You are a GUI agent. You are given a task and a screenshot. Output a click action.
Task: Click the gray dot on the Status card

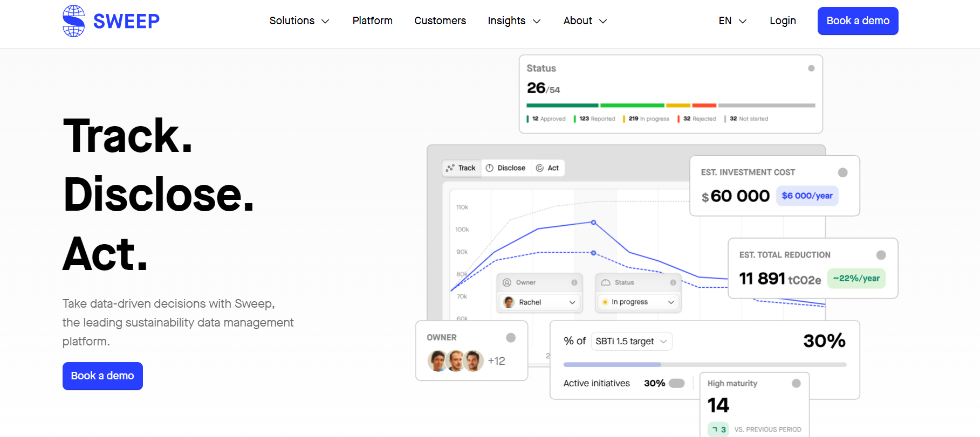(x=811, y=68)
